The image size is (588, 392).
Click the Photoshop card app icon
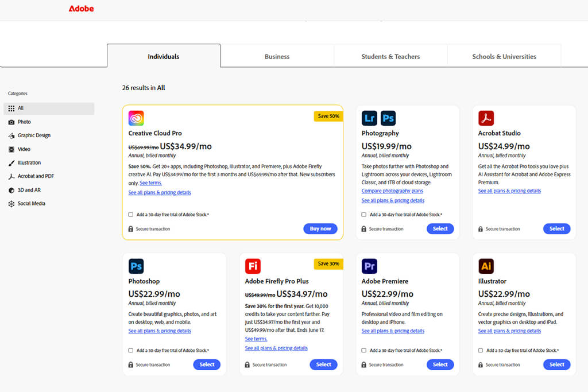(136, 266)
